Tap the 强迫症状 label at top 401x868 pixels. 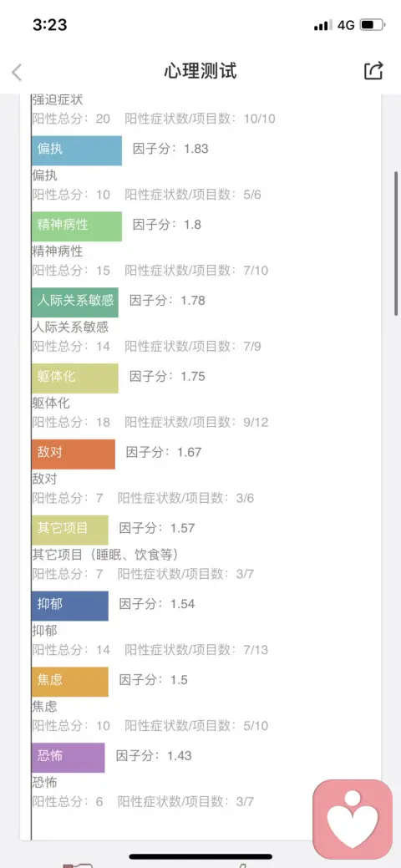pyautogui.click(x=58, y=100)
